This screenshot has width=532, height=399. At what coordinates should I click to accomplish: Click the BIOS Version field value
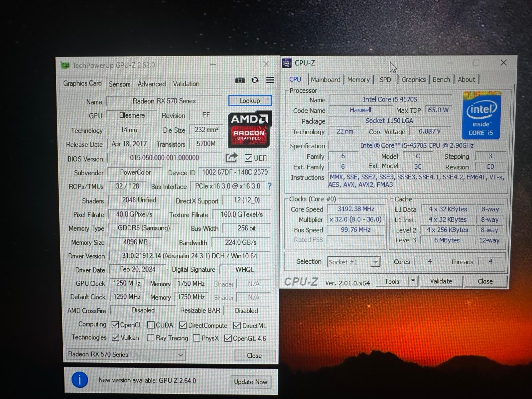coord(165,158)
